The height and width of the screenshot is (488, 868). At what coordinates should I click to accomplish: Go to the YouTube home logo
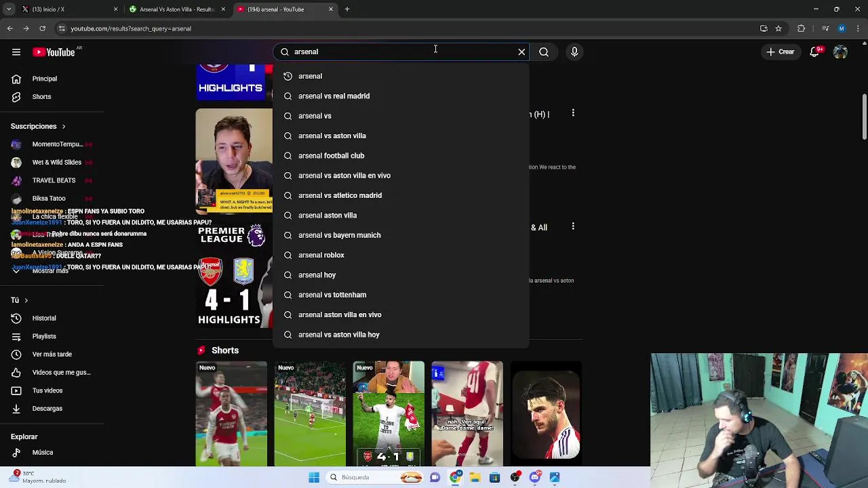(x=54, y=52)
